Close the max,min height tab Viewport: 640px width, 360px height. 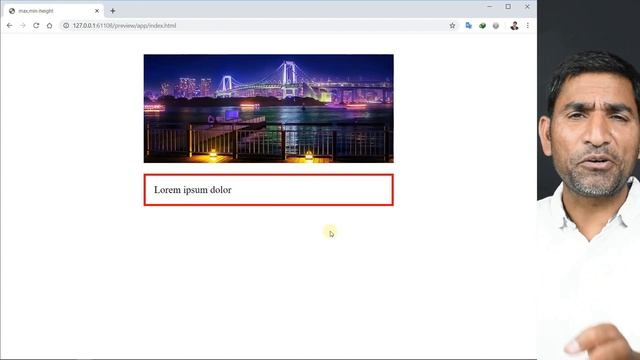click(x=97, y=11)
